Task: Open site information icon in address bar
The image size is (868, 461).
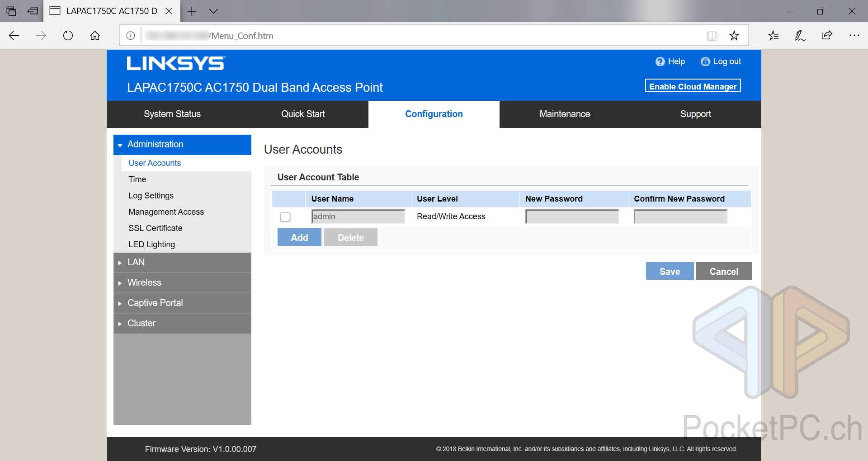Action: point(131,36)
